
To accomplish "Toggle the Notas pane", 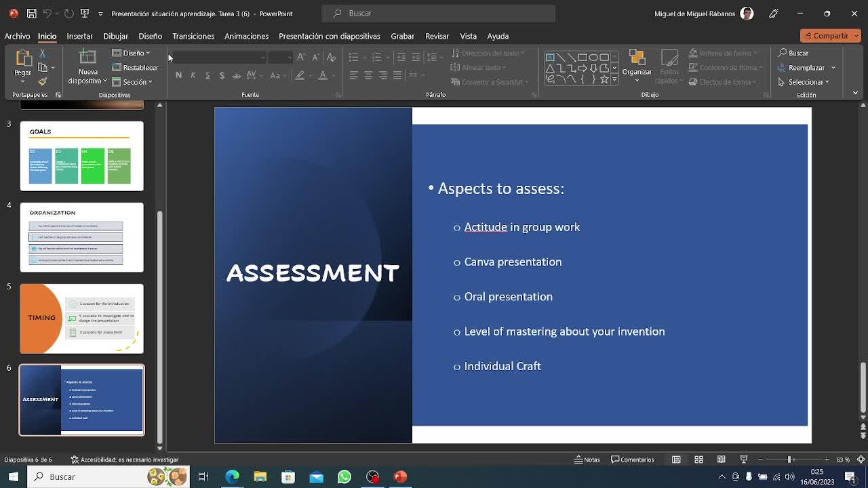I will [587, 460].
